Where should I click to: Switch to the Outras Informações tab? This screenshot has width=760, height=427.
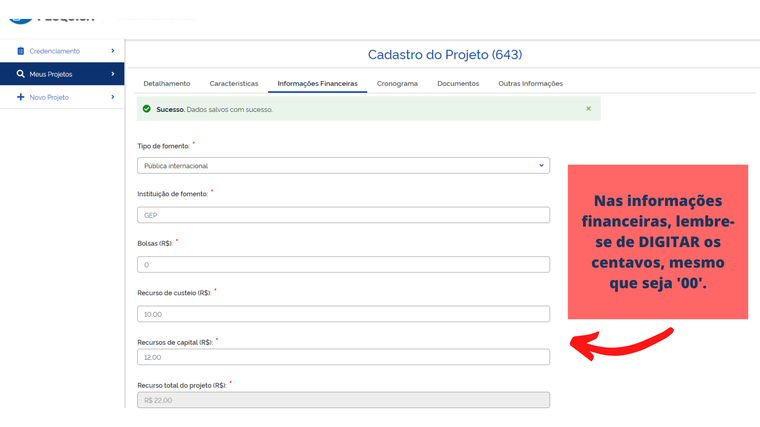click(530, 84)
